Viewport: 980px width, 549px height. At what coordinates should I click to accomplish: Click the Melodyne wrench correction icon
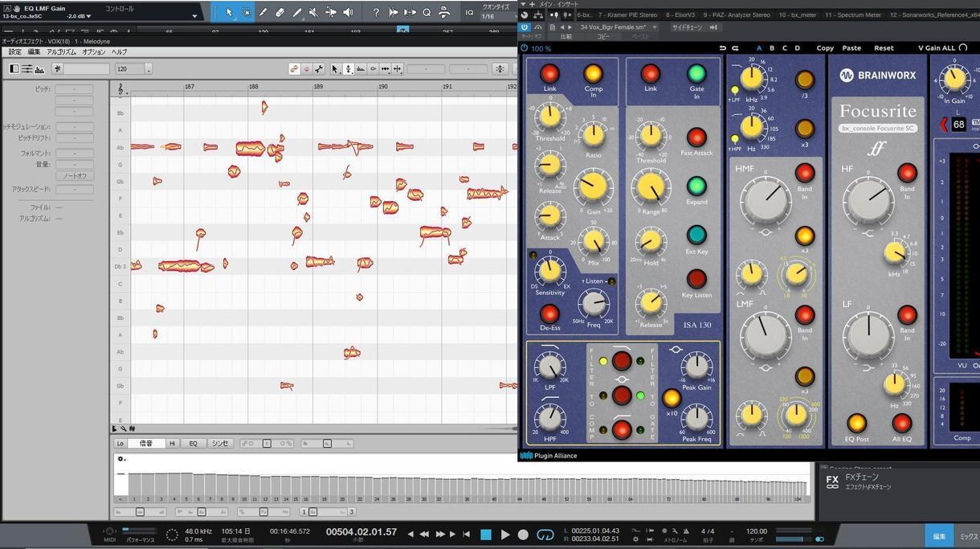319,69
